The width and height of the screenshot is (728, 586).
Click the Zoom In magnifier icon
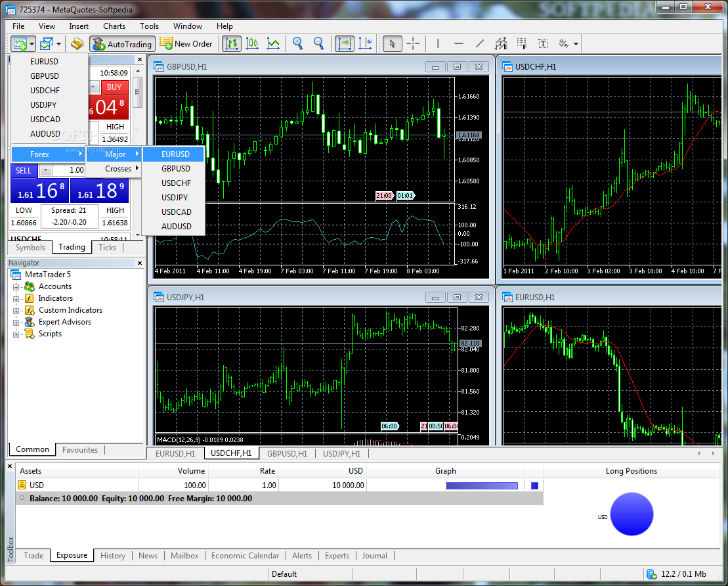click(x=297, y=43)
